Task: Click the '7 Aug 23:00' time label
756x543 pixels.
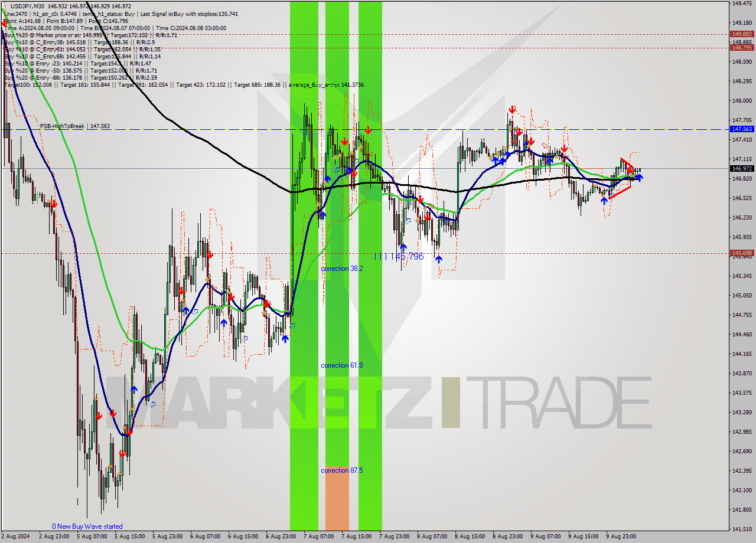Action: (x=396, y=537)
